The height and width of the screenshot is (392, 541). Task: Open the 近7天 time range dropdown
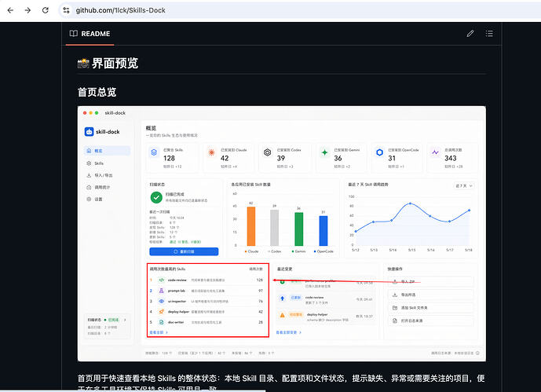[464, 185]
